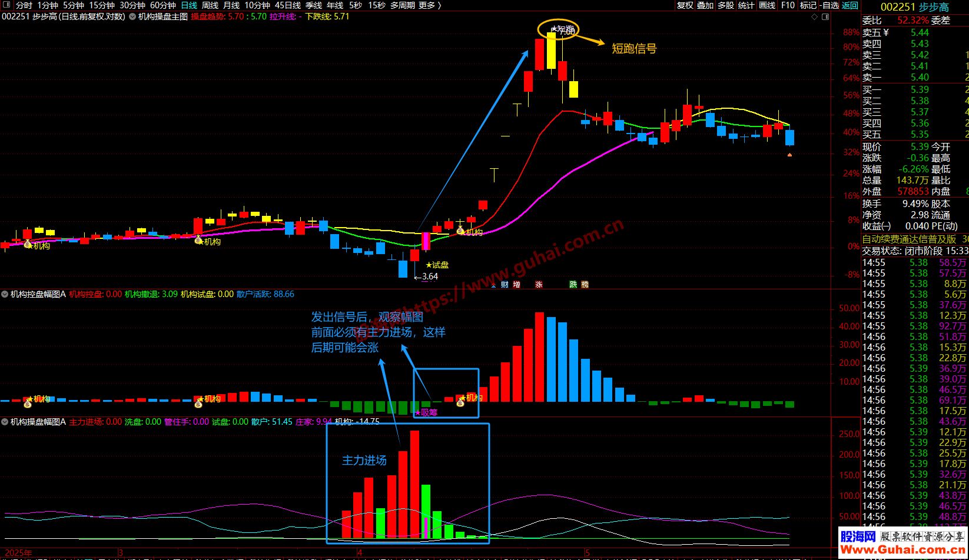Click the 叠加 overlay button
This screenshot has height=560, width=969.
(705, 5)
